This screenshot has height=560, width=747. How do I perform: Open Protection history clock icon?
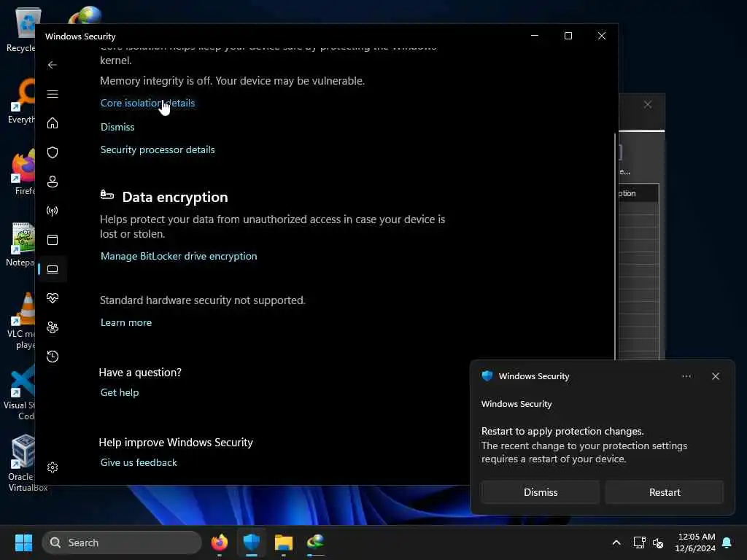pos(53,357)
